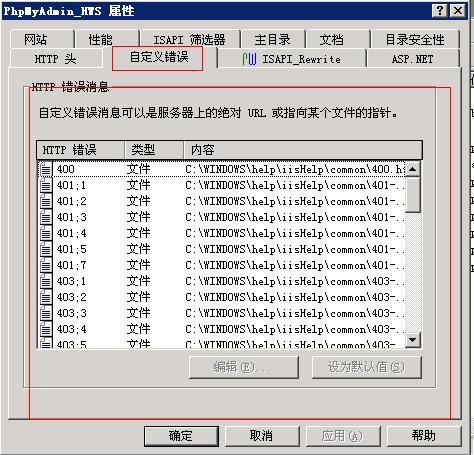This screenshot has width=474, height=455.
Task: Open the ASP.NET tab
Action: 413,59
